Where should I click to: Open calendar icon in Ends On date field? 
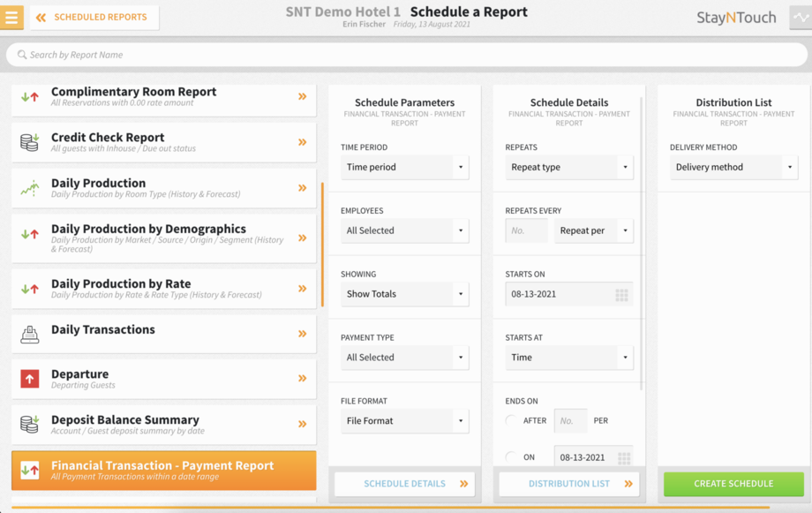pos(624,458)
